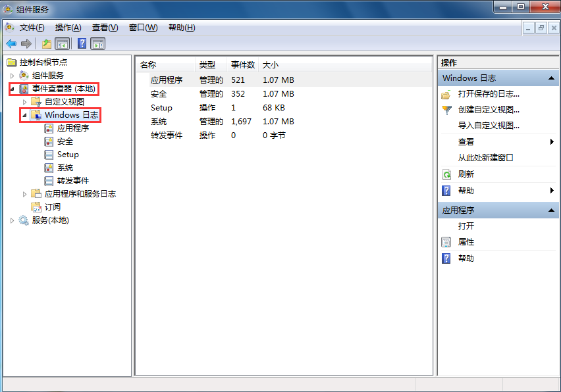
Task: Collapse the 事件查看器 (本地) node
Action: point(12,89)
